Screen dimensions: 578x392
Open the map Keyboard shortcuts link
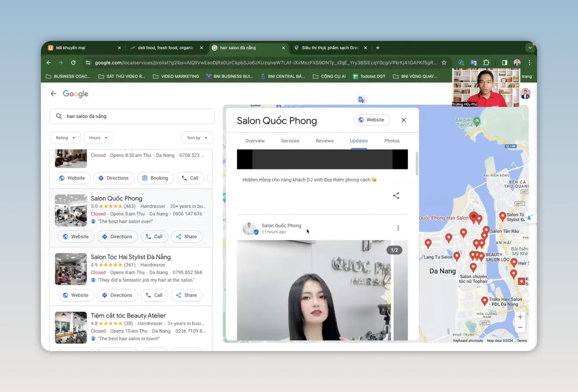pyautogui.click(x=468, y=341)
